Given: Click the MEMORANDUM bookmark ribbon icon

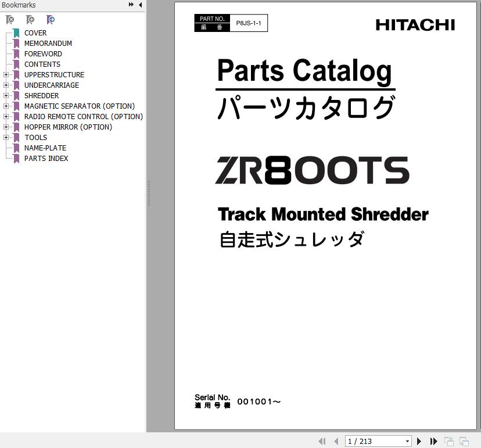Looking at the screenshot, I should point(16,44).
